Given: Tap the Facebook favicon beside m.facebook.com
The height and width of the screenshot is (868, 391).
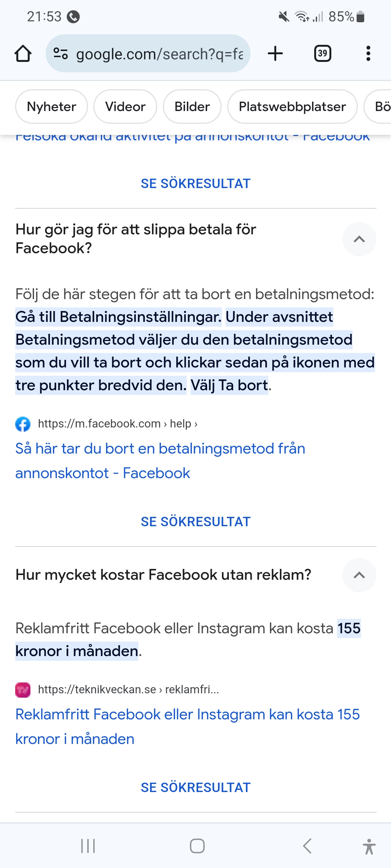Looking at the screenshot, I should (23, 424).
